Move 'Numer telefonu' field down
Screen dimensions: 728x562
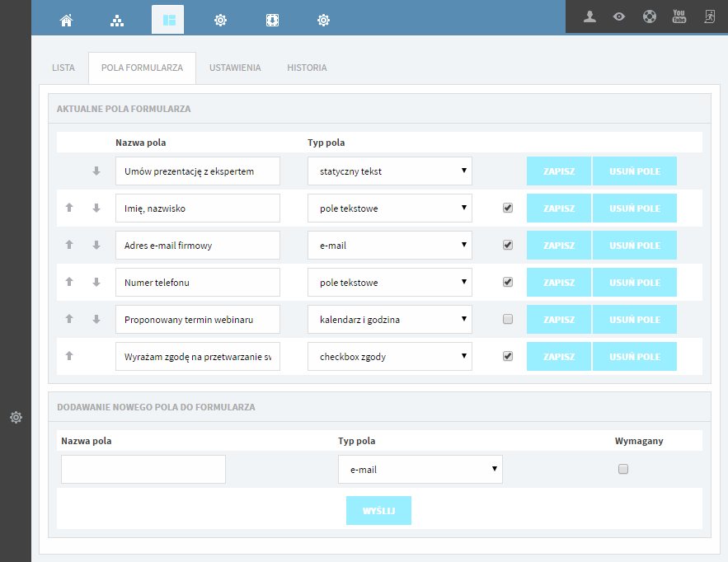(96, 282)
